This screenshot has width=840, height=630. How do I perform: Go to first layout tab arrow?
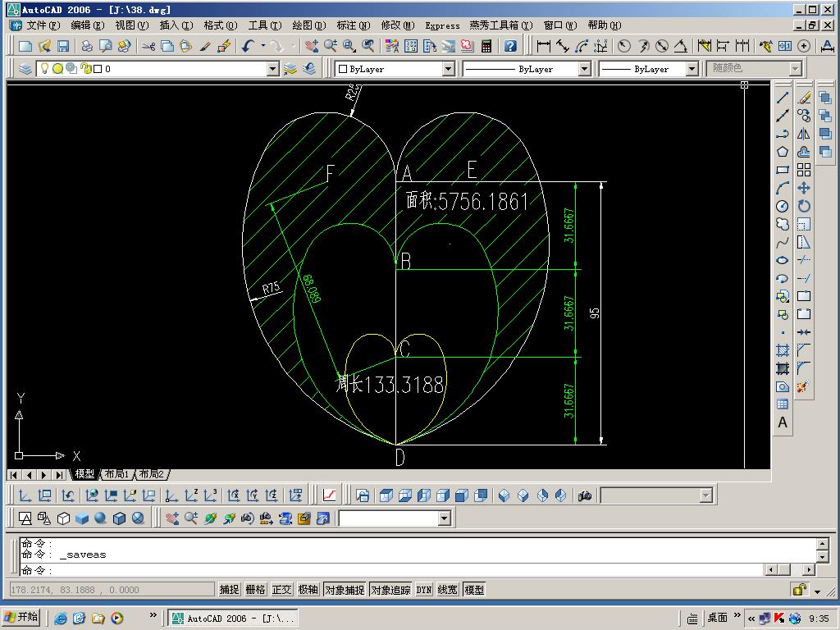coord(14,475)
